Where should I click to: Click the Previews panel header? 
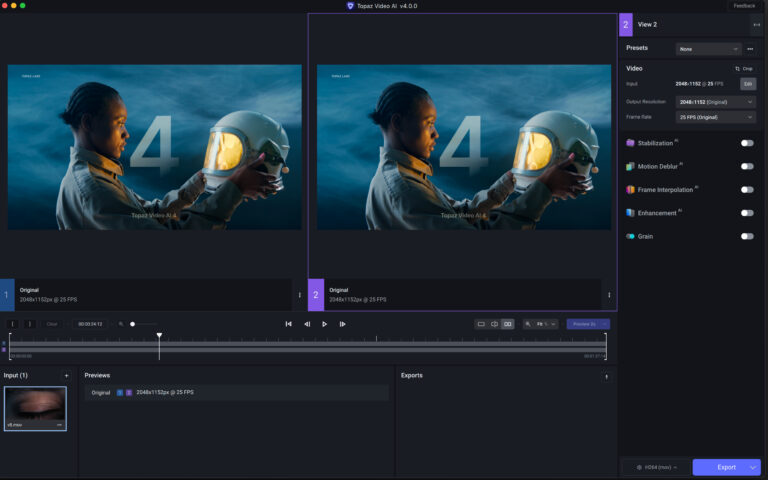coord(97,375)
